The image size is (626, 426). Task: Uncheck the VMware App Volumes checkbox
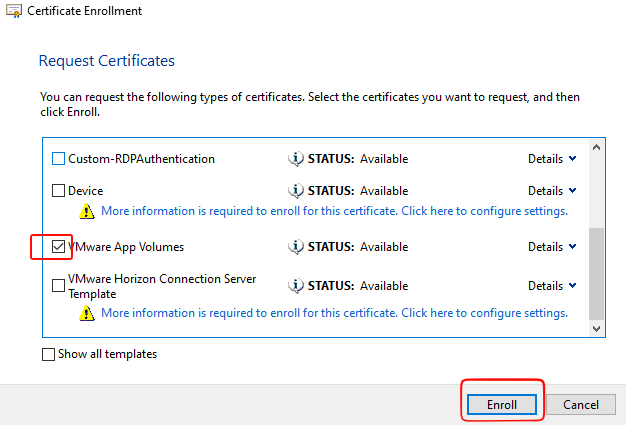(58, 246)
